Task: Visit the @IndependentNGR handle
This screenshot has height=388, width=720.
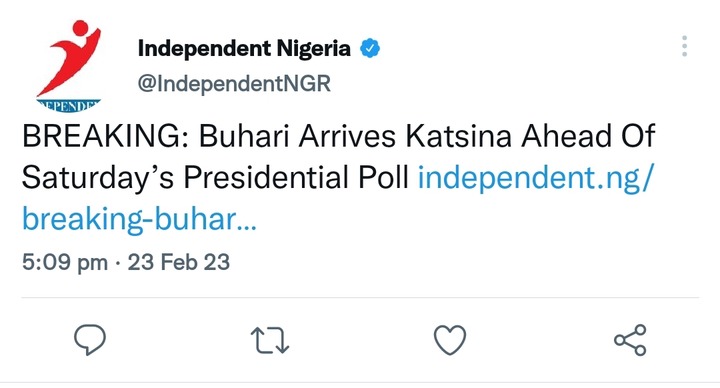Action: click(234, 84)
